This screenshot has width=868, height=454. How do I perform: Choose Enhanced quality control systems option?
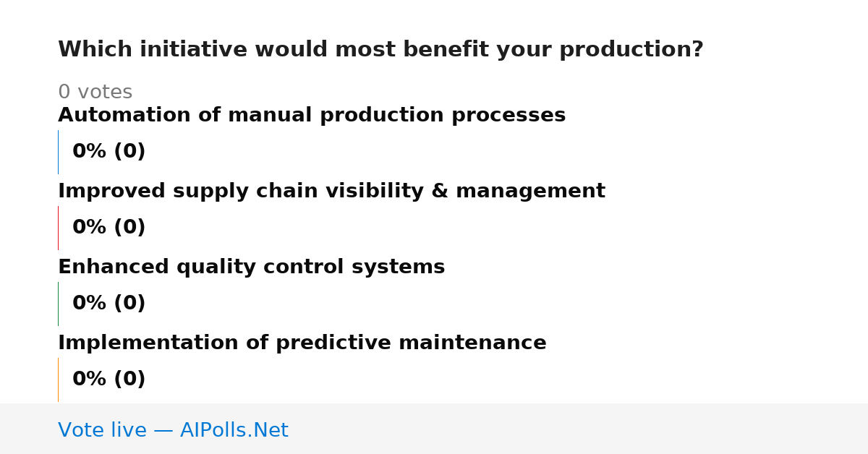tap(252, 267)
